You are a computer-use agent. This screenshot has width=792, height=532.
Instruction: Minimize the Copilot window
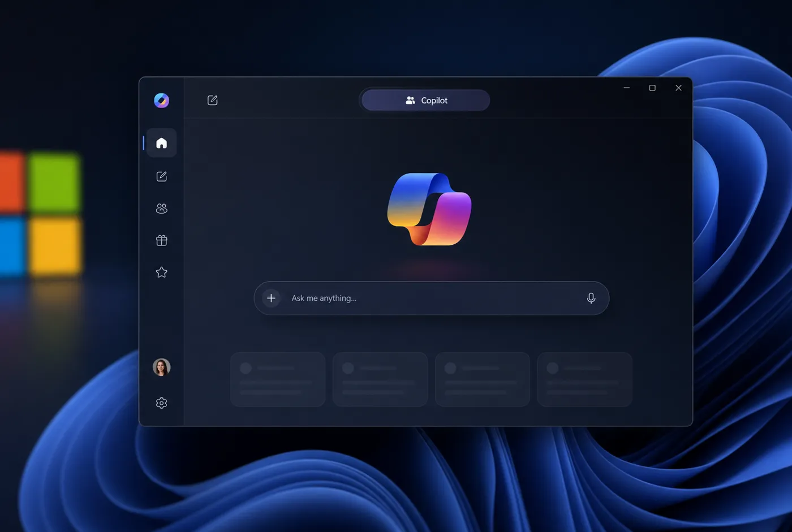coord(626,88)
